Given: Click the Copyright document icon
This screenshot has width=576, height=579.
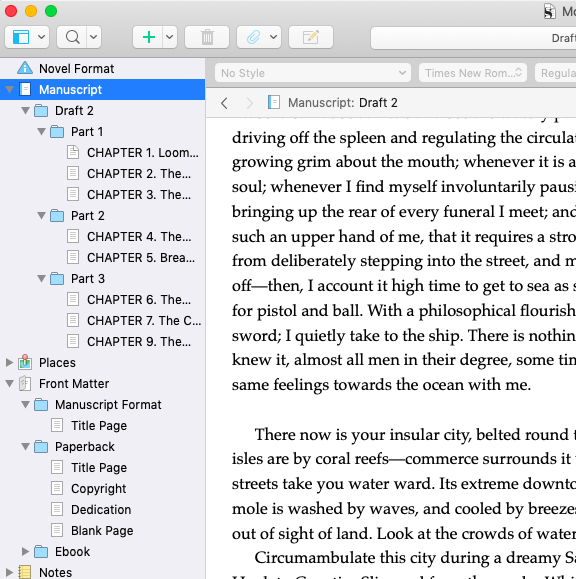Looking at the screenshot, I should tap(57, 488).
